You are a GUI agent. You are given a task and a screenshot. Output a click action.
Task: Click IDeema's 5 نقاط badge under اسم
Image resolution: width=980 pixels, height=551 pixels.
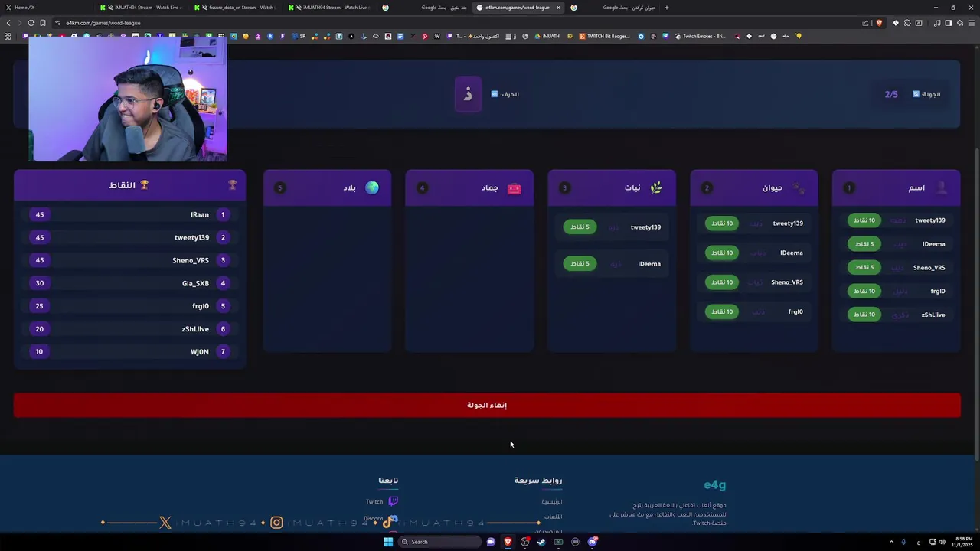coord(864,244)
